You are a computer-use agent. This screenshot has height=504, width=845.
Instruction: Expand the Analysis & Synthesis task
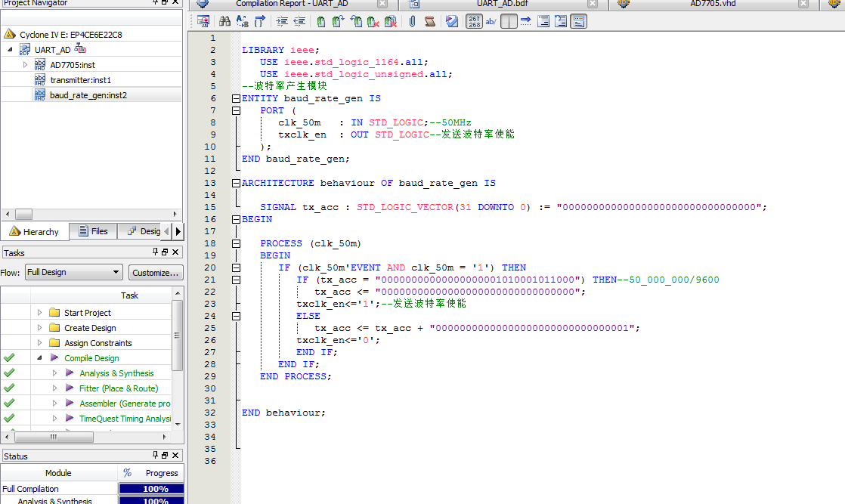[x=54, y=373]
